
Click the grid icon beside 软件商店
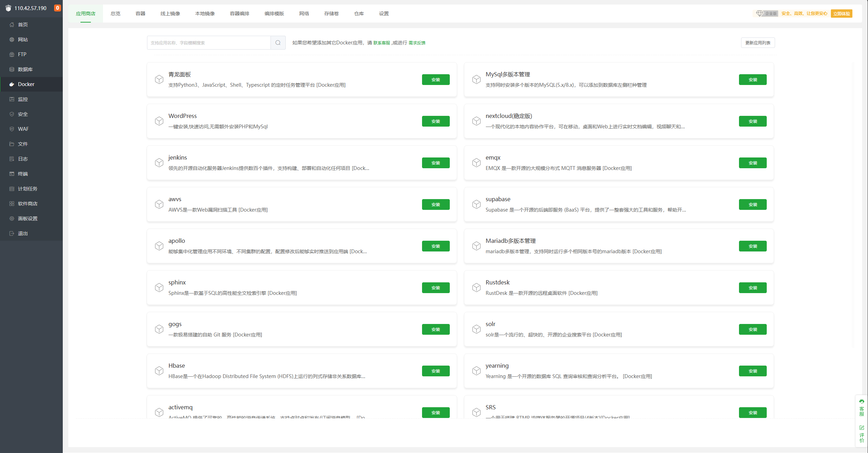click(x=12, y=204)
